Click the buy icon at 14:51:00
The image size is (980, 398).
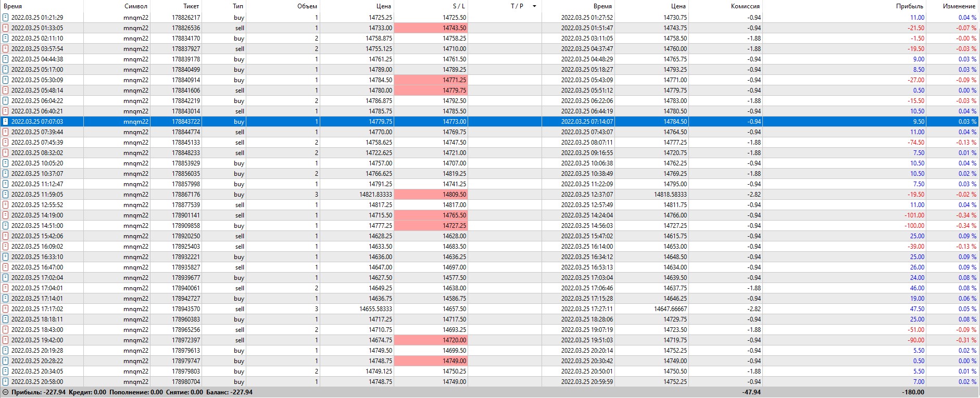6,226
